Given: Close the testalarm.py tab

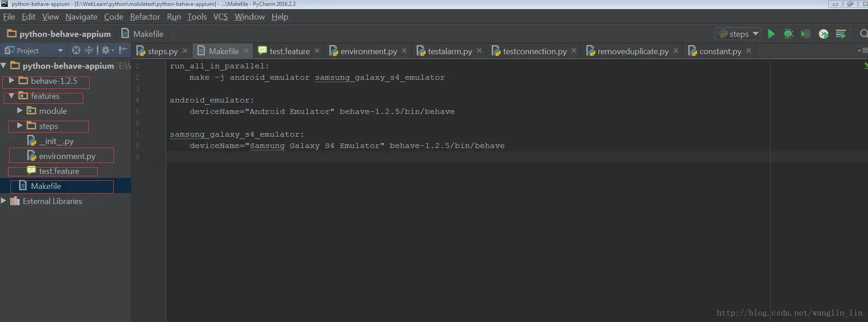Looking at the screenshot, I should 479,51.
